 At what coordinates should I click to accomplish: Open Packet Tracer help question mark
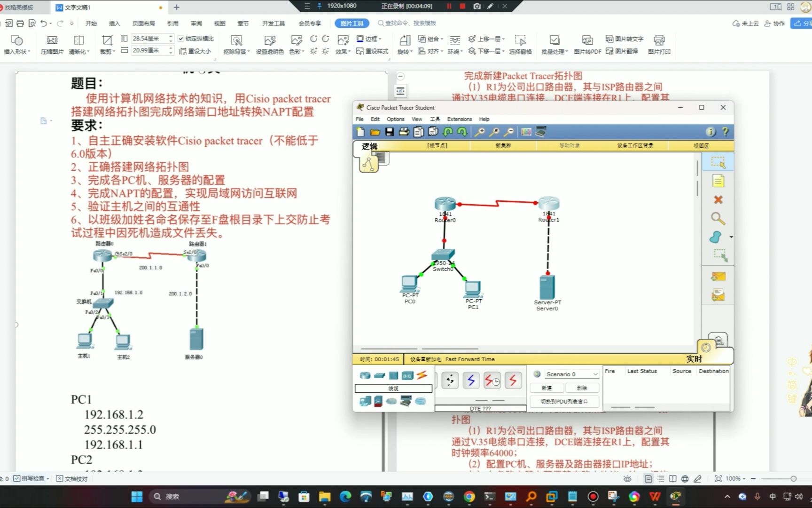pos(725,132)
